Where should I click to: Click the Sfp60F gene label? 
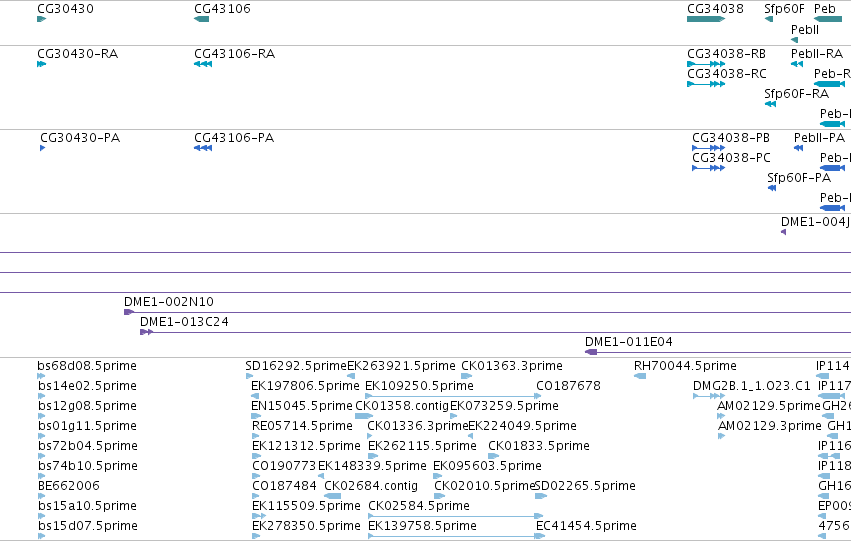coord(784,9)
